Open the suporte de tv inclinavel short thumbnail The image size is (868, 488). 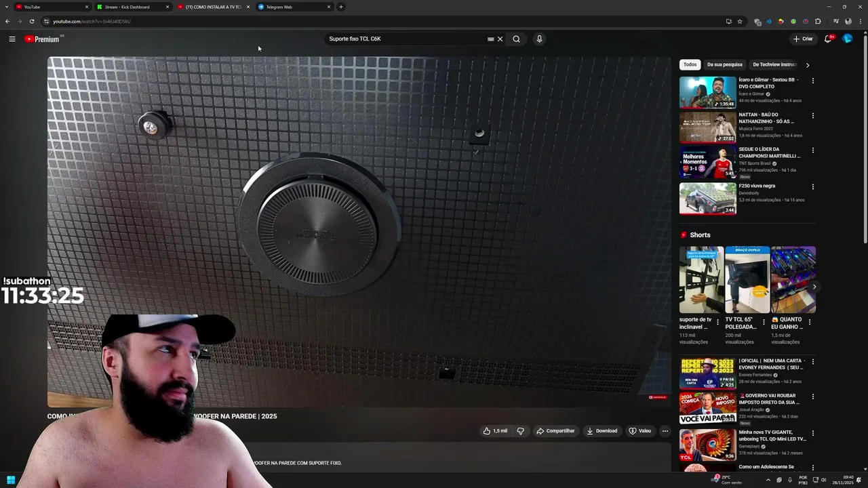click(x=701, y=280)
